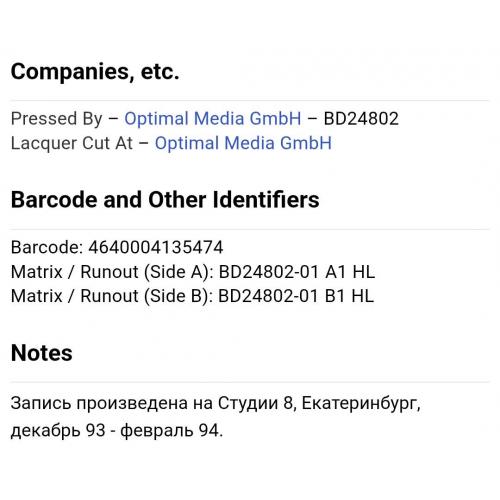Viewport: 500px width, 500px height.
Task: Click the divider under Companies, etc.
Action: pyautogui.click(x=250, y=100)
